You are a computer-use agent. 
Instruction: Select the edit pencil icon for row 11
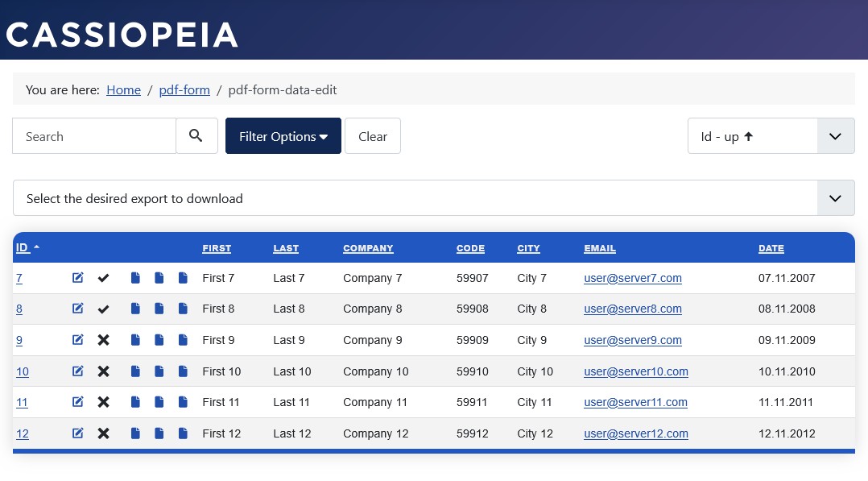[77, 401]
